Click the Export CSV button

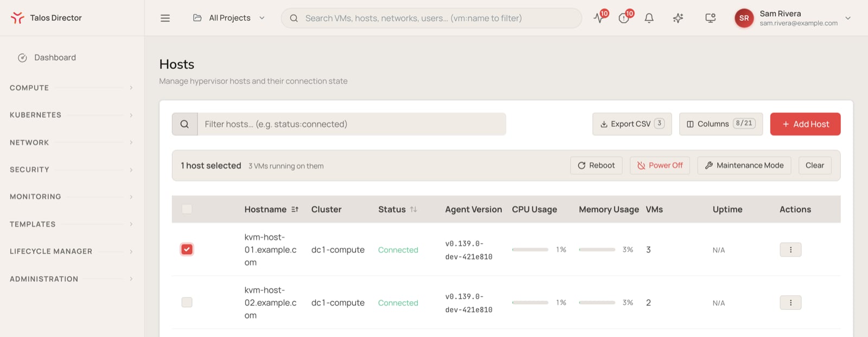pos(632,124)
